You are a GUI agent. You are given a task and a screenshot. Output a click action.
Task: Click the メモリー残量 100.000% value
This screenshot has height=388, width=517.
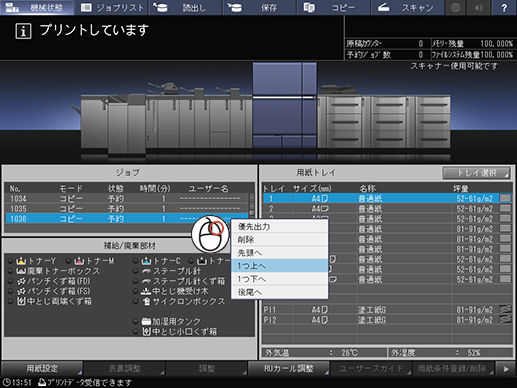497,44
